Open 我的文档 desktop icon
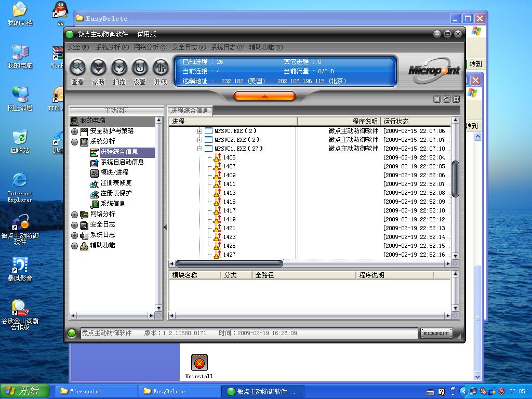The image size is (532, 399). tap(20, 14)
